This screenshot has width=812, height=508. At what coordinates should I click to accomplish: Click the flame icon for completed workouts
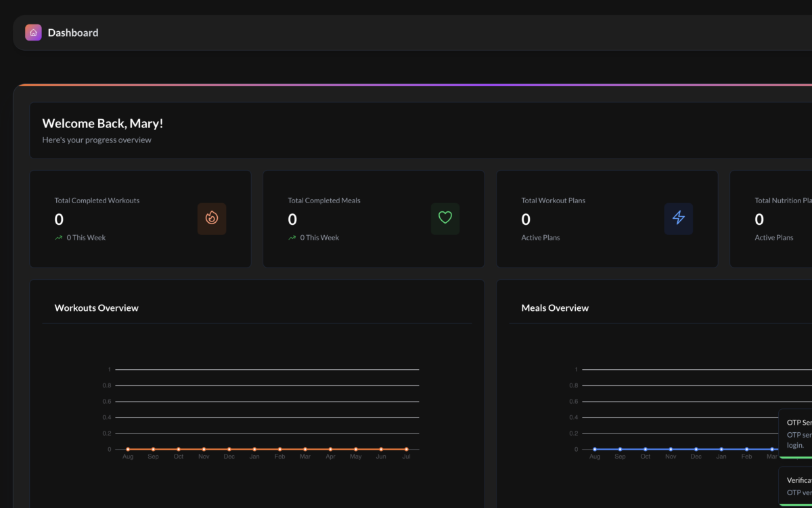coord(212,219)
